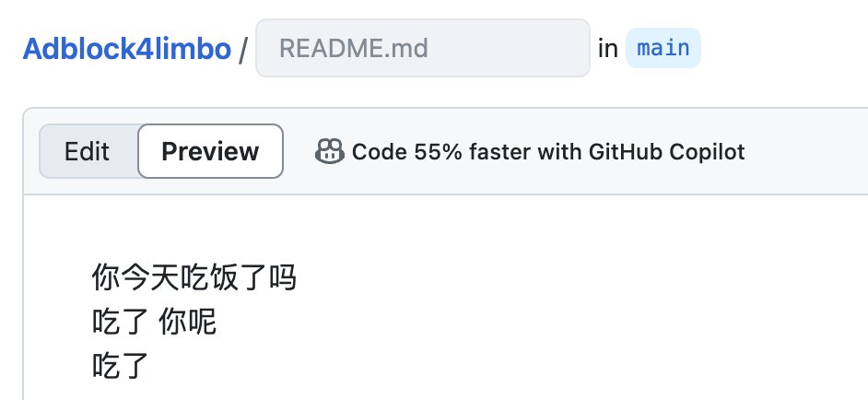The image size is (868, 400).
Task: Click the preview line 你今天吃饭了吗
Action: tap(194, 277)
